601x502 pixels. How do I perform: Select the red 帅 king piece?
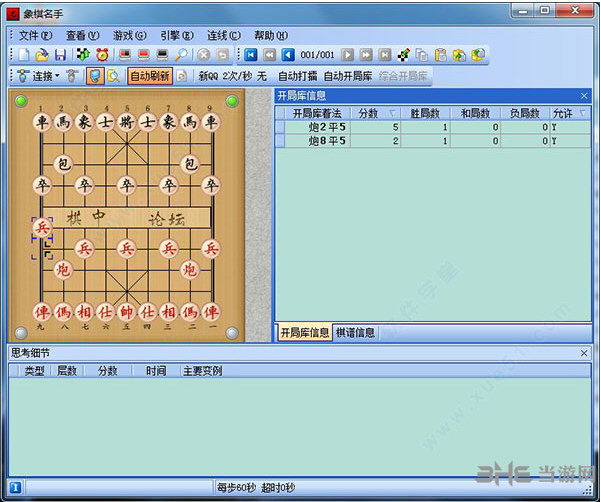point(126,312)
